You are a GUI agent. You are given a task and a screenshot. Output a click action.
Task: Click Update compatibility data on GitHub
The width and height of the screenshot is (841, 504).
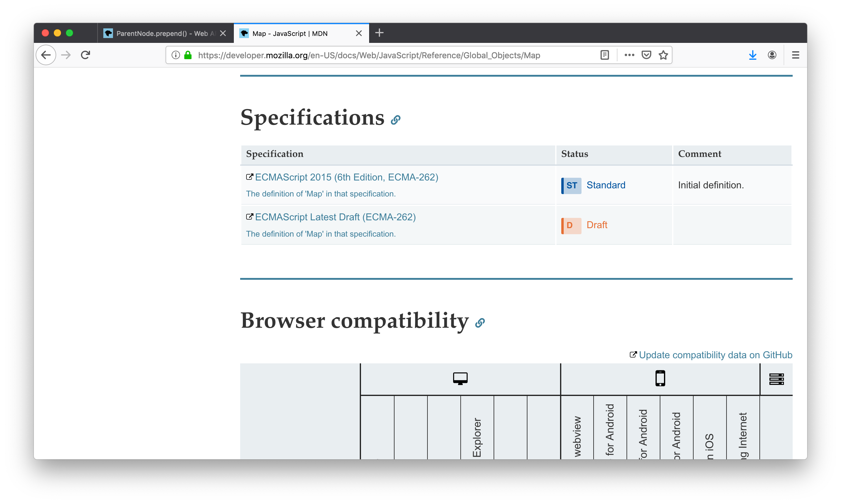click(x=715, y=355)
